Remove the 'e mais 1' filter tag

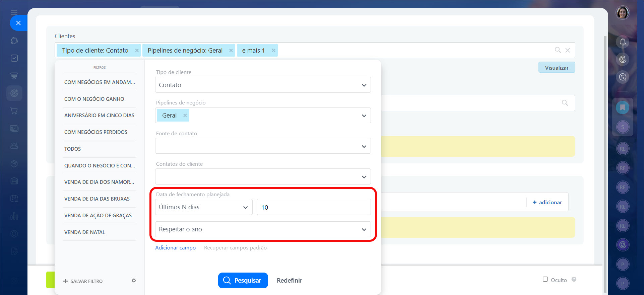[x=273, y=51]
